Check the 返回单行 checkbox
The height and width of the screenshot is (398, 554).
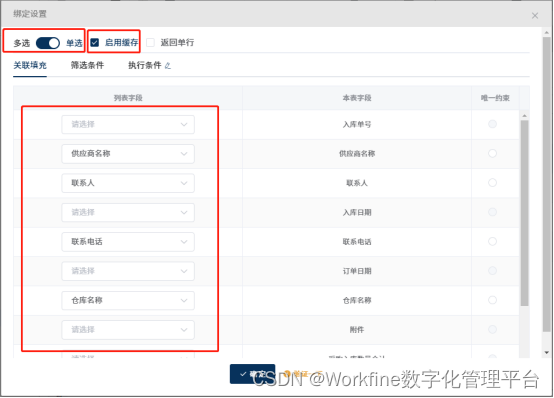[151, 43]
